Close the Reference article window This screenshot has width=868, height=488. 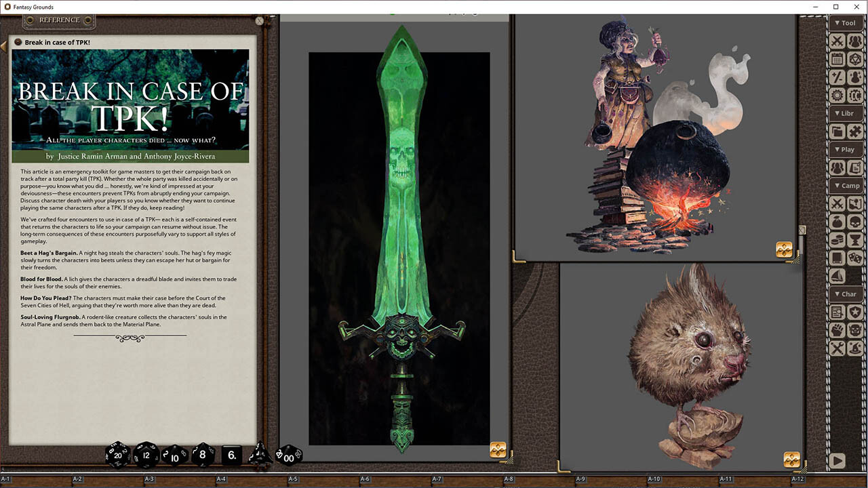point(259,21)
